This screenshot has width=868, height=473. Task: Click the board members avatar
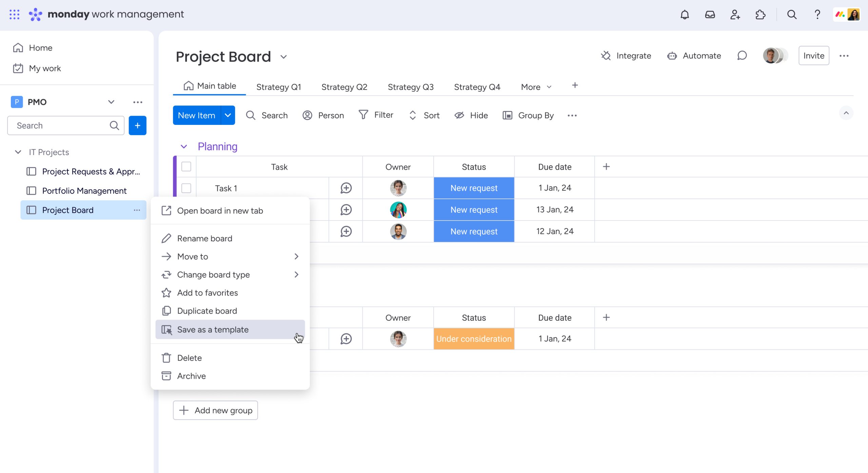[775, 56]
